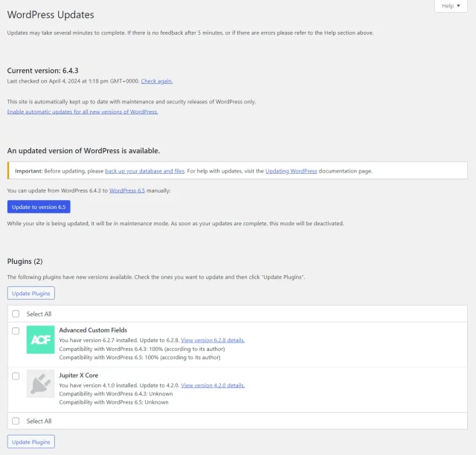Click the Advanced Custom Fields plugin name
This screenshot has width=476, height=455.
[93, 330]
